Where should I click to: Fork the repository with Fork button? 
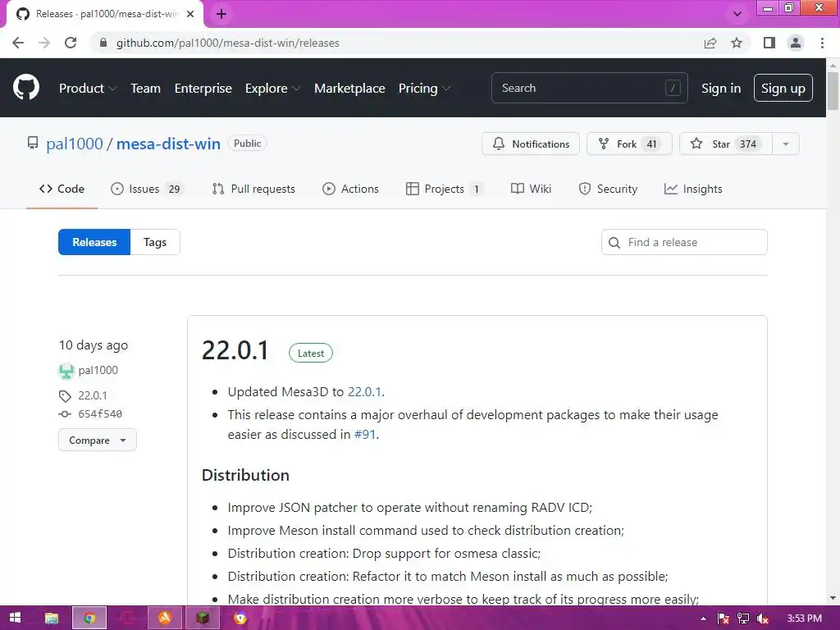pos(629,144)
